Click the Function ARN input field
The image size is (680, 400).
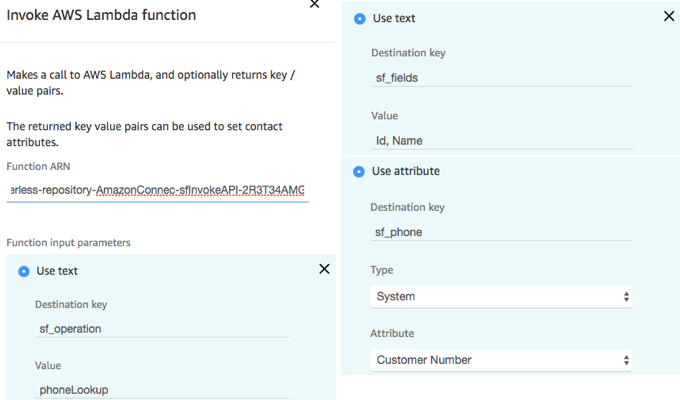click(x=157, y=190)
